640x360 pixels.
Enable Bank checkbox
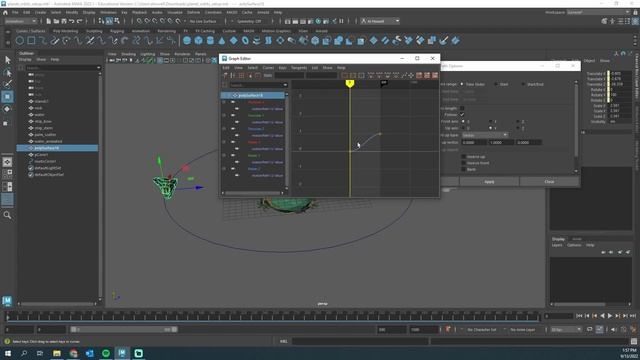463,169
